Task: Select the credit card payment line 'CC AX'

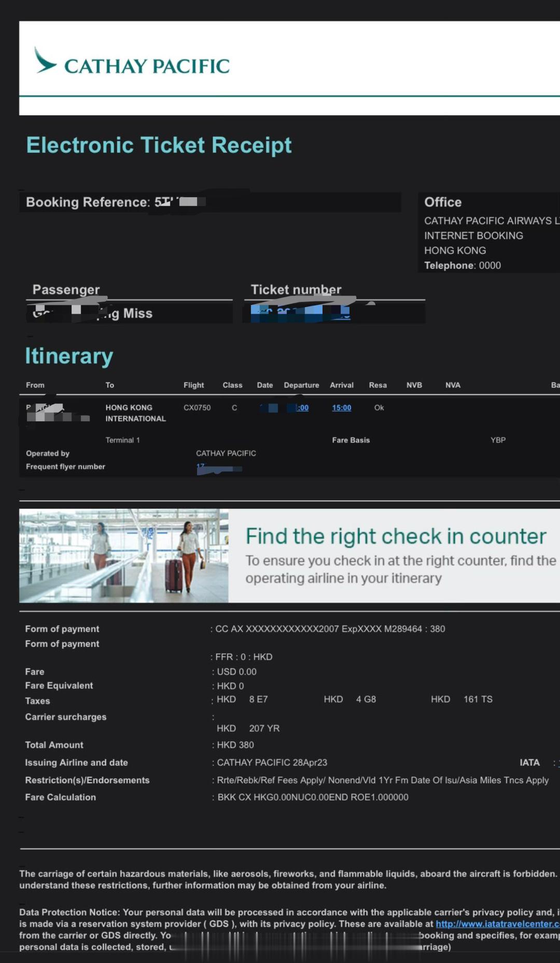Action: tap(330, 629)
